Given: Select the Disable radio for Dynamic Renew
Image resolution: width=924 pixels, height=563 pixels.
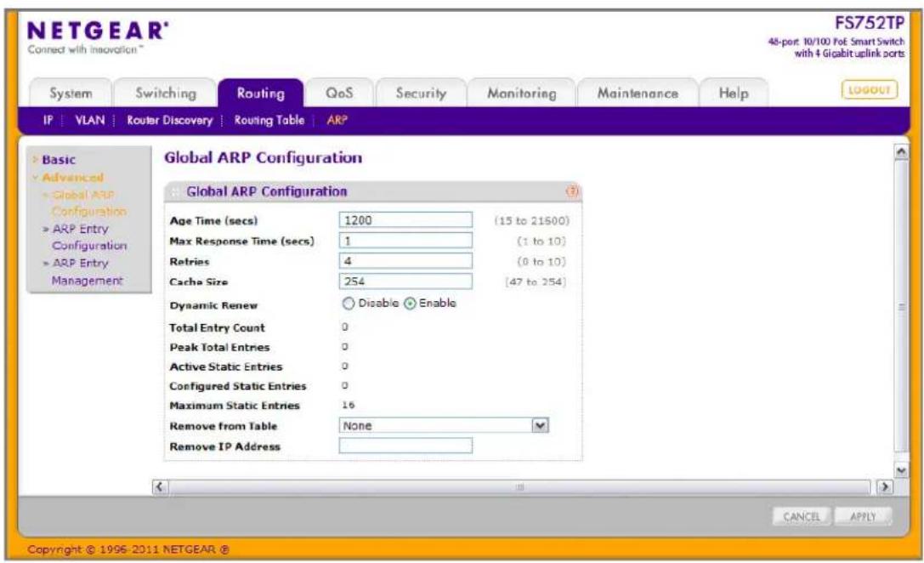Looking at the screenshot, I should pyautogui.click(x=349, y=304).
